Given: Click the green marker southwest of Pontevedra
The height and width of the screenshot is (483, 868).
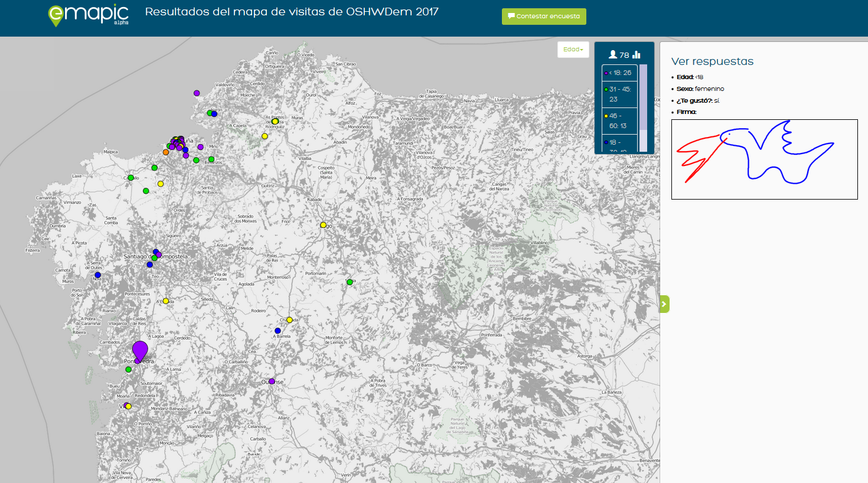Looking at the screenshot, I should pyautogui.click(x=129, y=370).
